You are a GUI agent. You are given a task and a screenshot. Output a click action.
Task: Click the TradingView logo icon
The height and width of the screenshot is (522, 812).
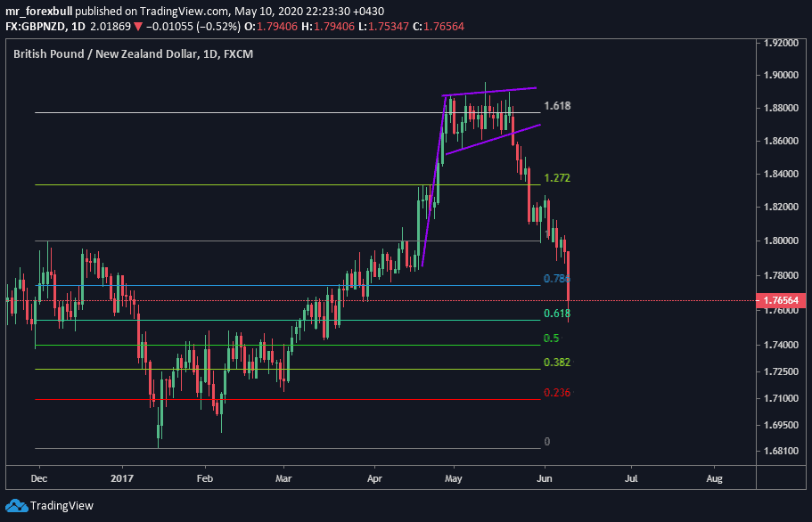(16, 506)
